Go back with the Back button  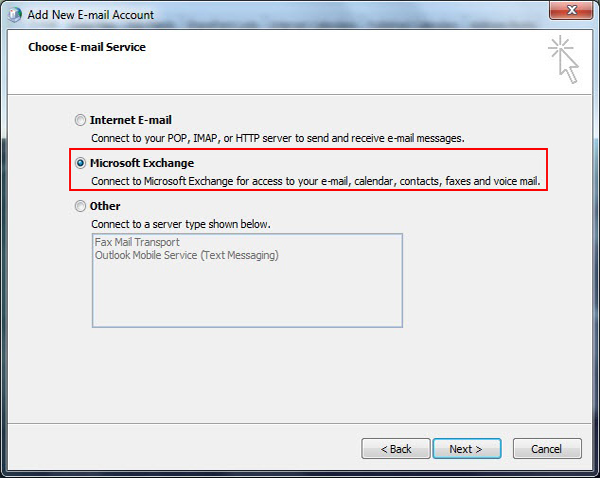(393, 449)
